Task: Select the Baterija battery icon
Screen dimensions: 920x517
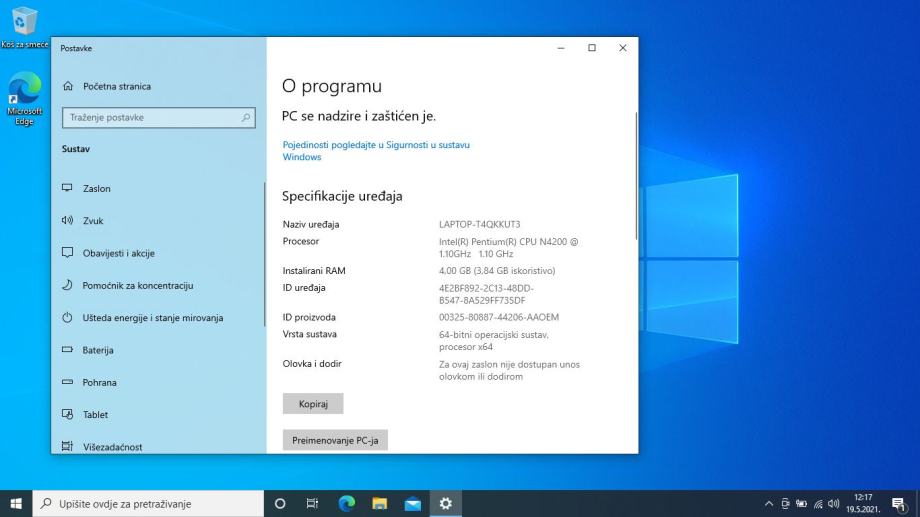Action: click(67, 350)
